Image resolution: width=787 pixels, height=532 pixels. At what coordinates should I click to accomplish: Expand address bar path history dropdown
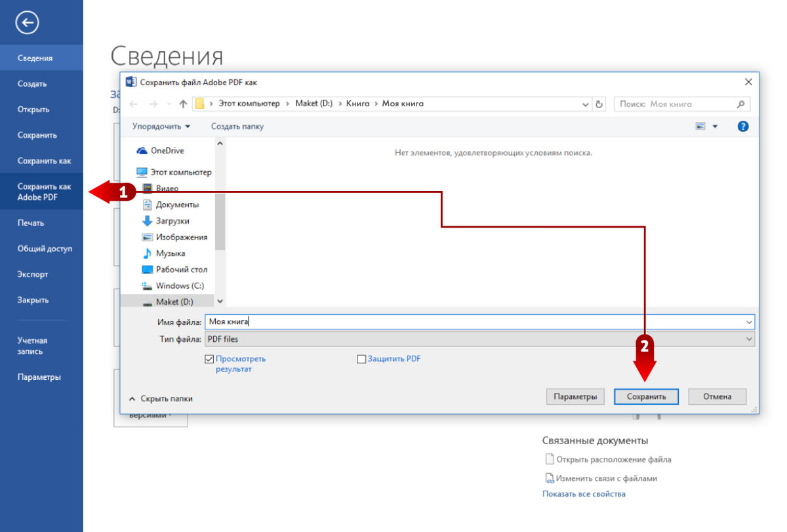(x=586, y=104)
